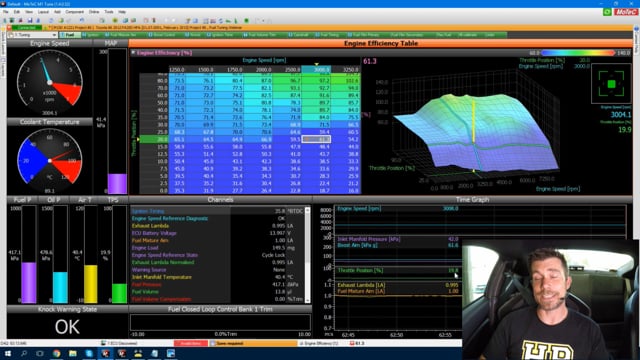
Task: Click the Channels list vertical scrollbar
Action: (x=307, y=255)
